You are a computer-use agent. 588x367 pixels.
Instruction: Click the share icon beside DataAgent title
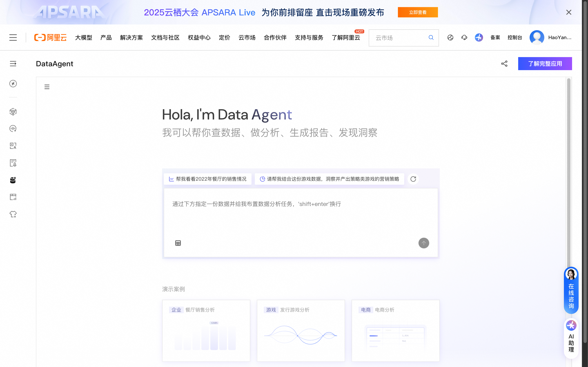504,64
